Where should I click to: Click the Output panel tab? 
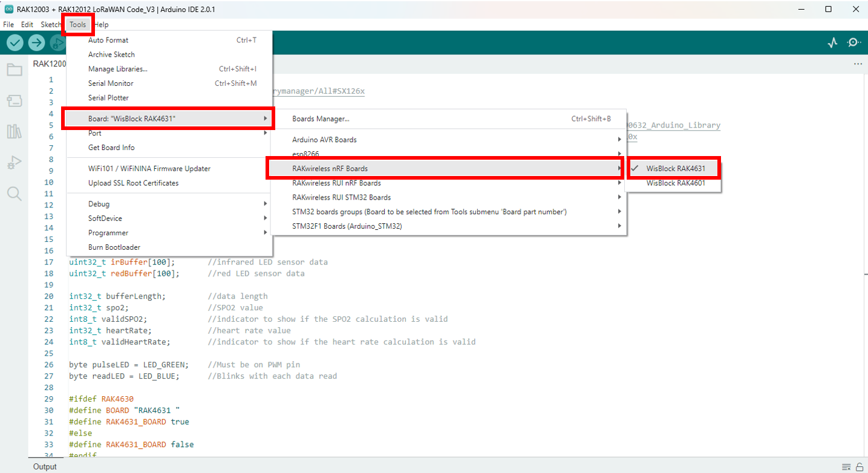pos(45,466)
